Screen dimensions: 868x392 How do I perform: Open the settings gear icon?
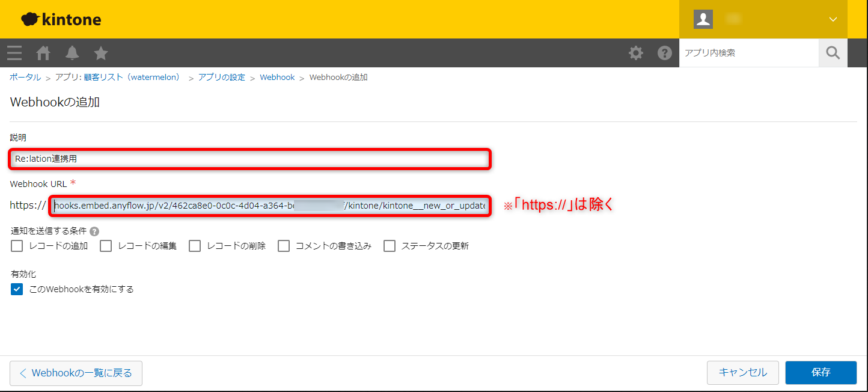pos(635,53)
